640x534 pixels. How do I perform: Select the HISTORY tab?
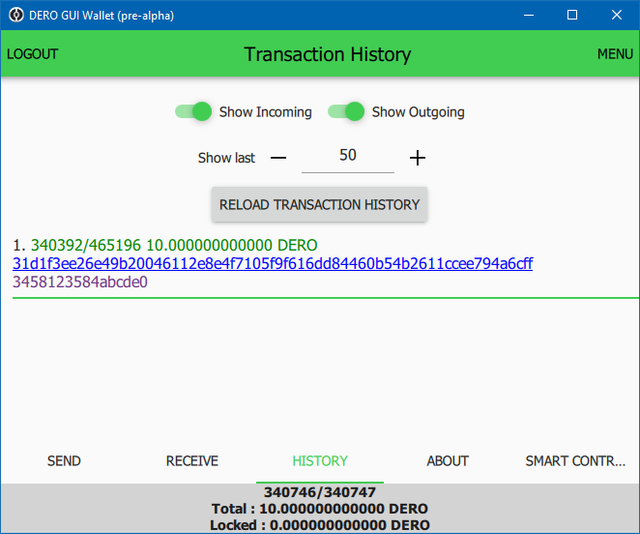320,461
